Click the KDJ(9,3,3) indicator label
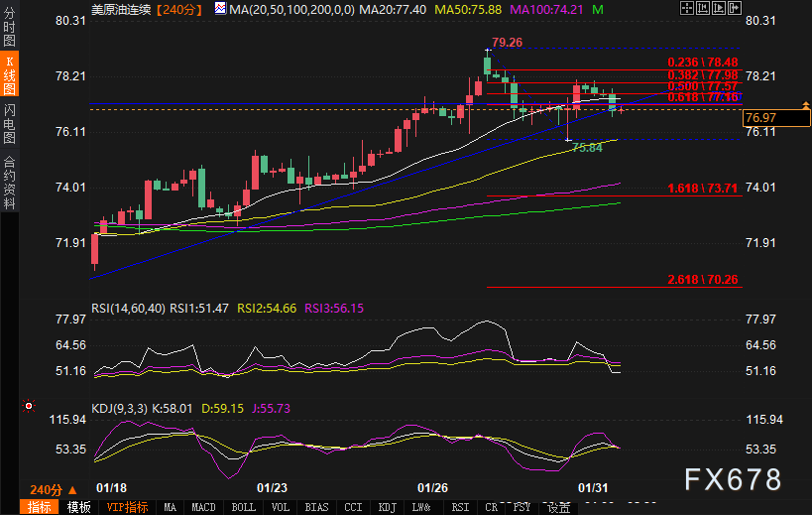Image resolution: width=812 pixels, height=515 pixels. [120, 408]
